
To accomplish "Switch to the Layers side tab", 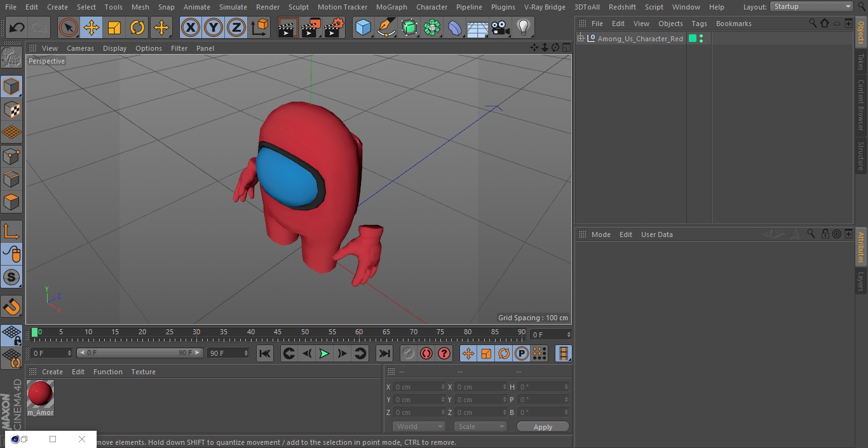I will [861, 281].
